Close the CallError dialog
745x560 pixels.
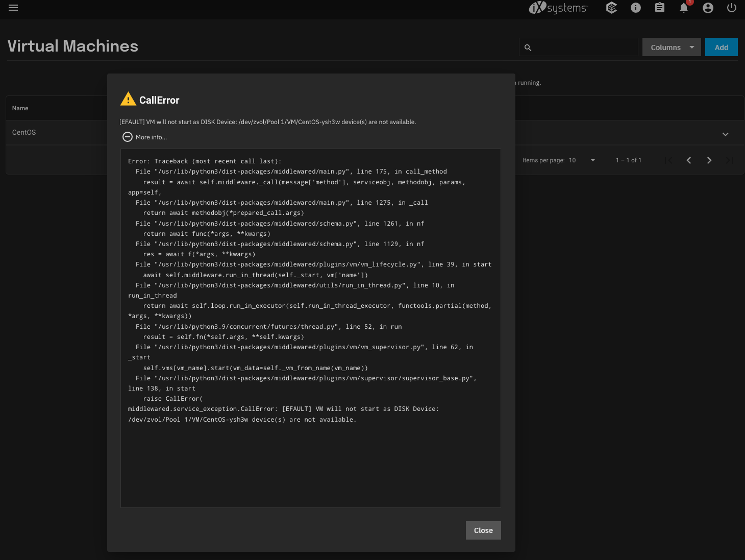[x=483, y=530]
